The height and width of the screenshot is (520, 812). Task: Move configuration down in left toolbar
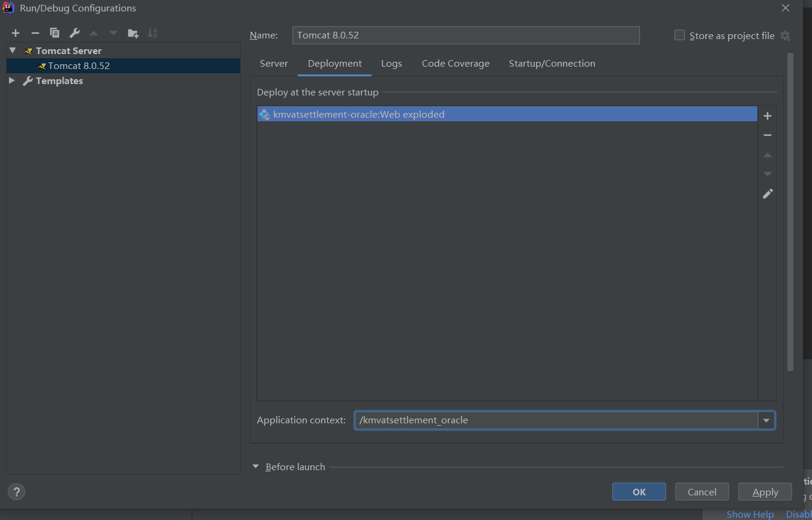113,33
